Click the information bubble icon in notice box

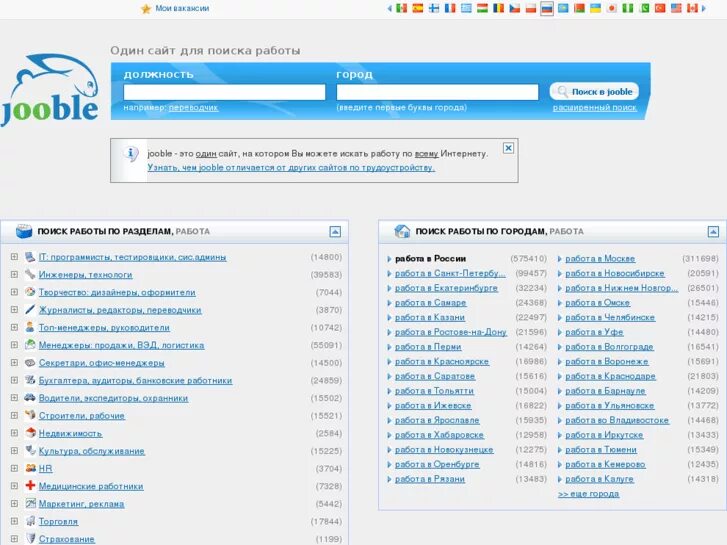coord(131,154)
